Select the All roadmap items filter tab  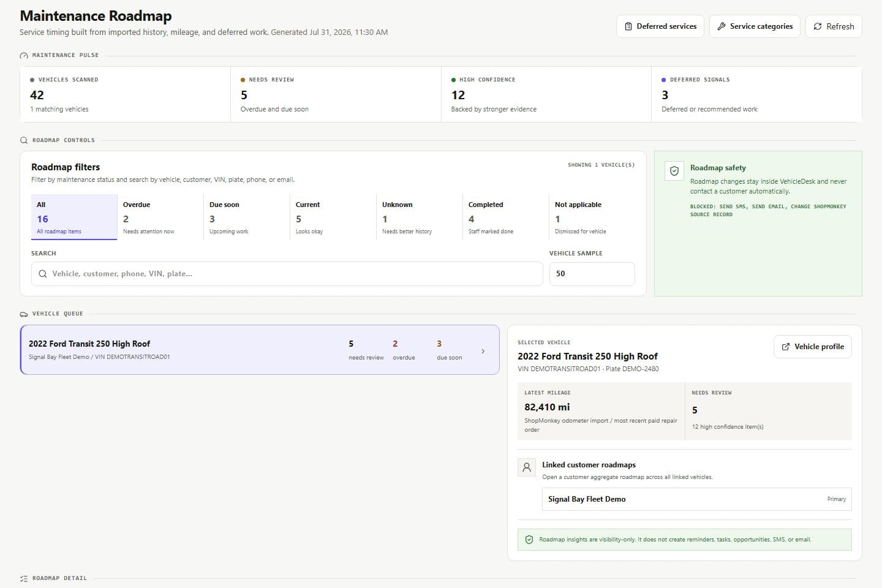(x=74, y=217)
